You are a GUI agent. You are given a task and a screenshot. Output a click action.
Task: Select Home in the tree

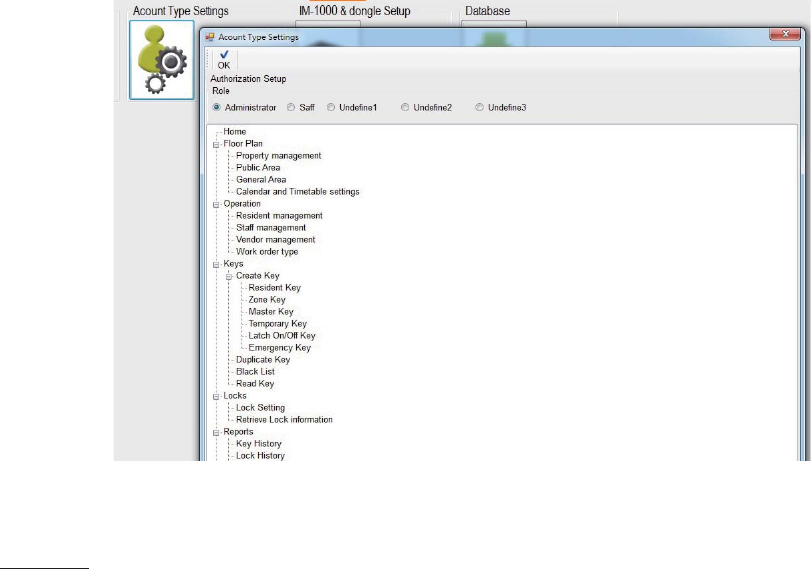click(235, 131)
